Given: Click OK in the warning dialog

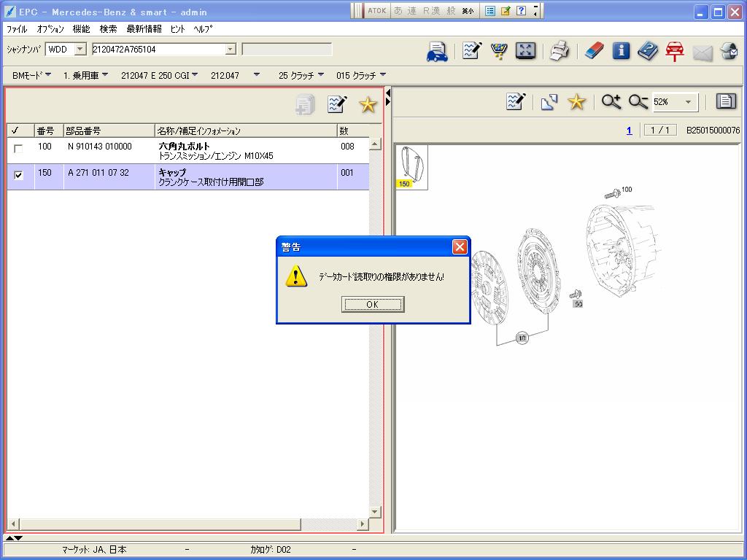Looking at the screenshot, I should (373, 304).
